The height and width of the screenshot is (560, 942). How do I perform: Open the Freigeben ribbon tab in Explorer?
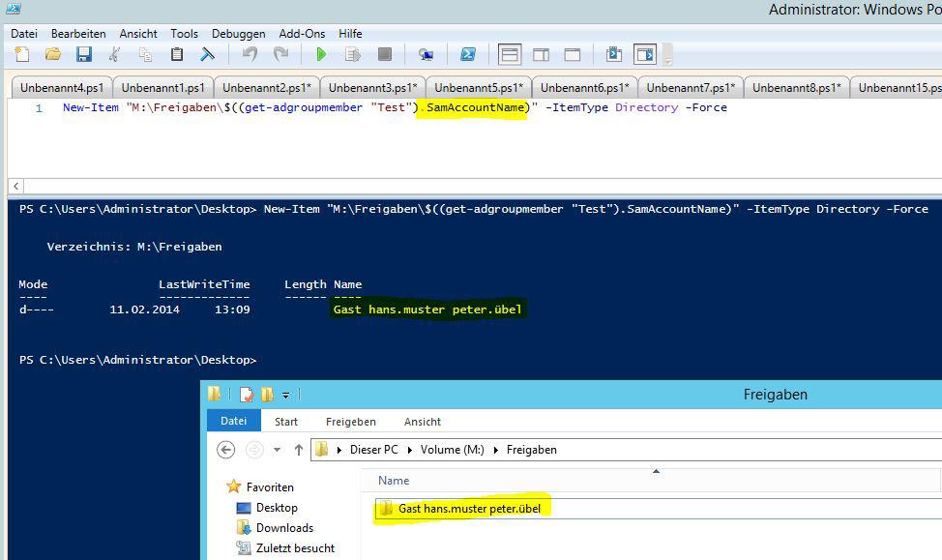pyautogui.click(x=351, y=422)
